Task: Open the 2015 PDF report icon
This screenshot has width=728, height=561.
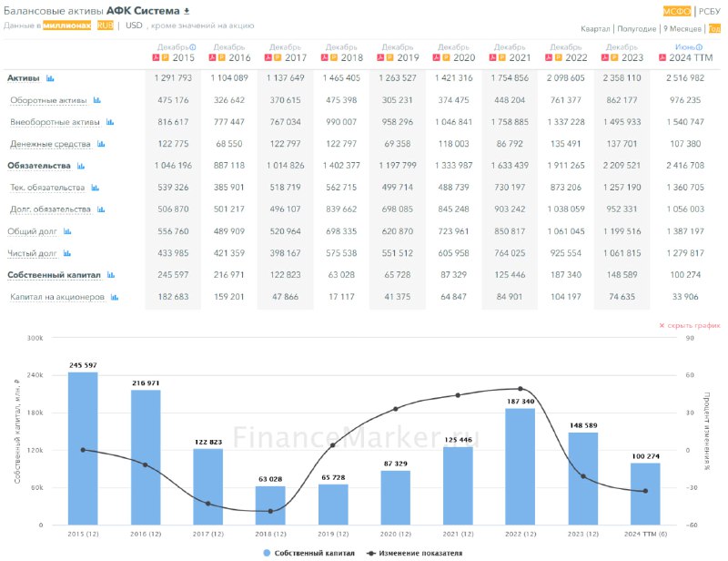Action: tap(156, 57)
